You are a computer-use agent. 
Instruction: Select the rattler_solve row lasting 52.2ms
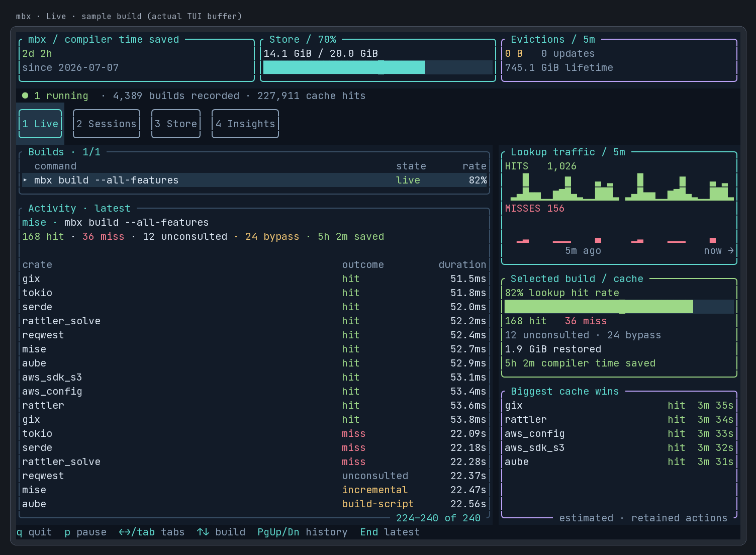coord(254,321)
